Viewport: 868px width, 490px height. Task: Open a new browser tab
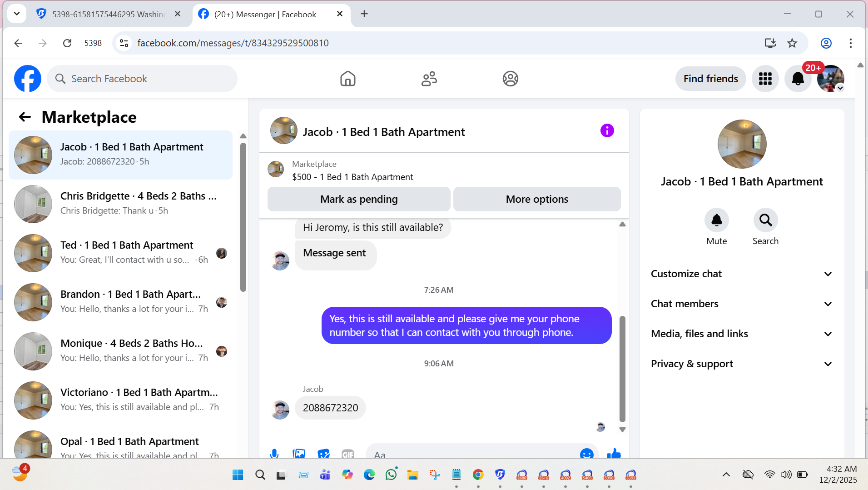tap(364, 14)
